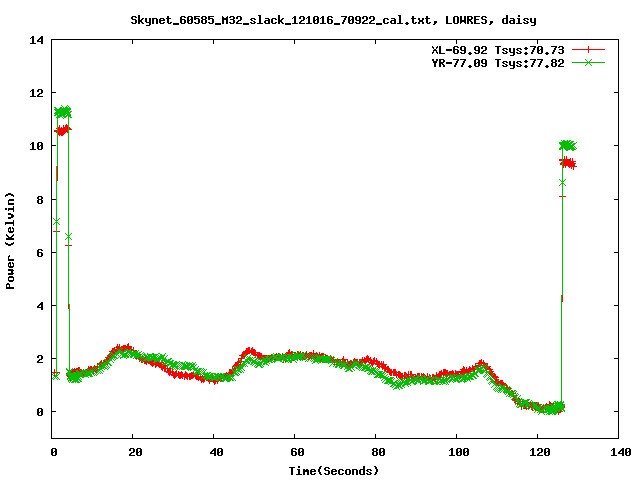Select the XL-69.92 Tsys:70.73 legend entry
This screenshot has width=640, height=480.
click(x=498, y=50)
